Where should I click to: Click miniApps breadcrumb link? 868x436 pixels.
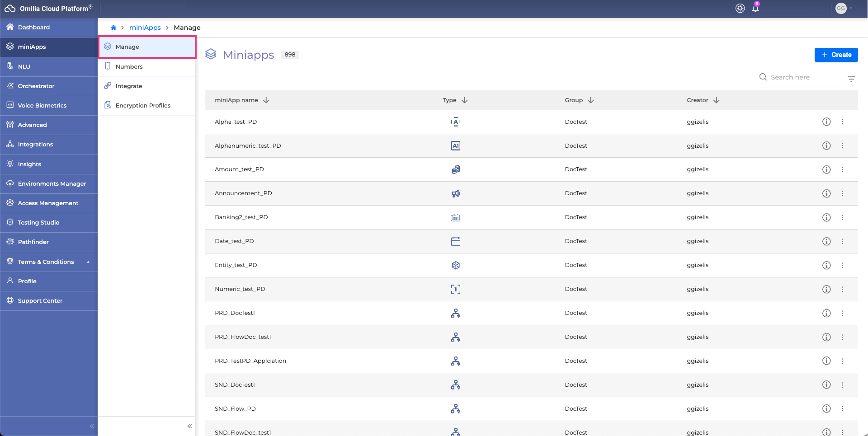[145, 28]
